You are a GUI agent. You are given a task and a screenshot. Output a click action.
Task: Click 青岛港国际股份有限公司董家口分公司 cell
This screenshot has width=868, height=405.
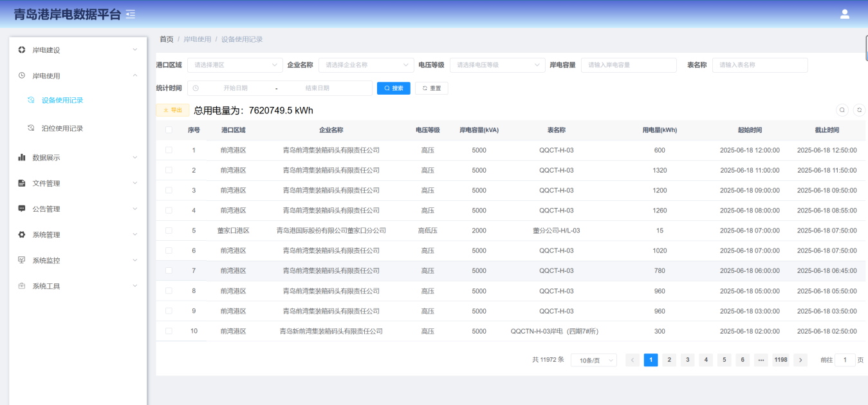pyautogui.click(x=331, y=231)
